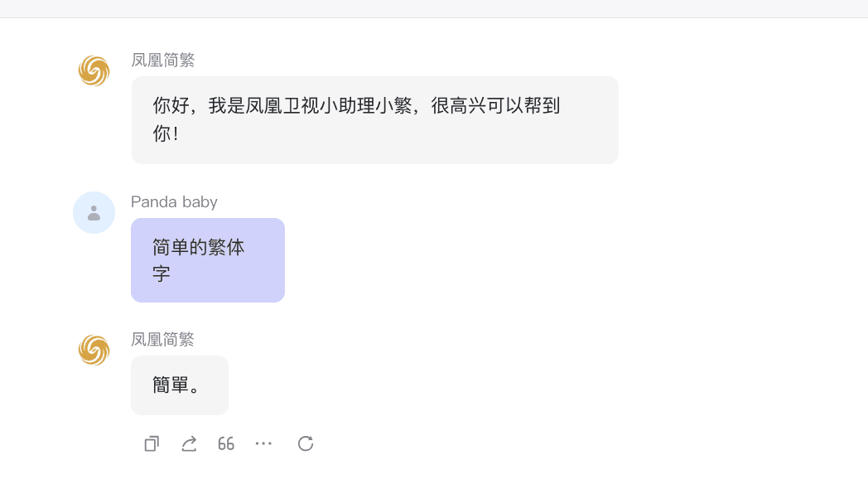Open Panda baby's profile avatar
868x494 pixels.
tap(94, 212)
